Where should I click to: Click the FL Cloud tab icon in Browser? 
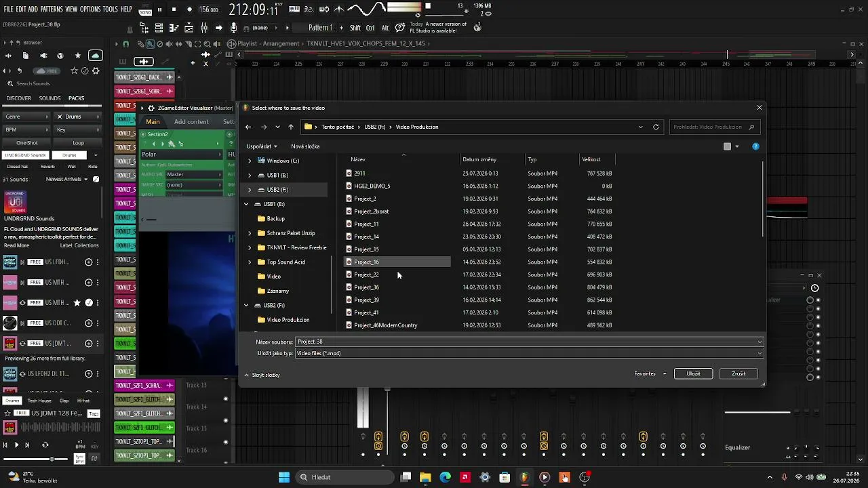tap(96, 56)
